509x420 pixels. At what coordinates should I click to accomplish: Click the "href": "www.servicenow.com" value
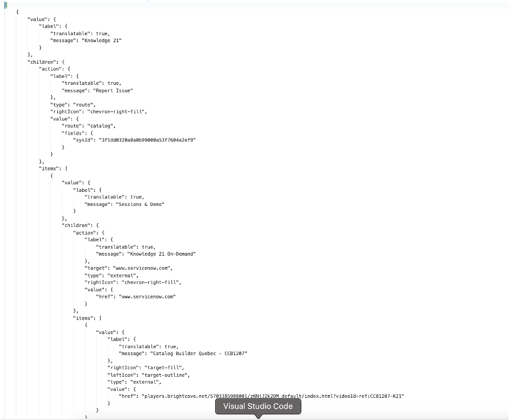point(147,296)
